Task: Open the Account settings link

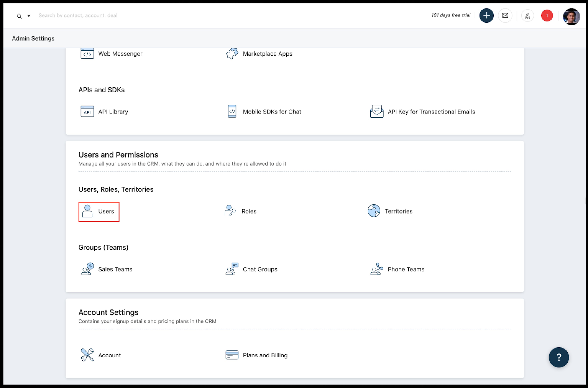Action: click(x=109, y=355)
